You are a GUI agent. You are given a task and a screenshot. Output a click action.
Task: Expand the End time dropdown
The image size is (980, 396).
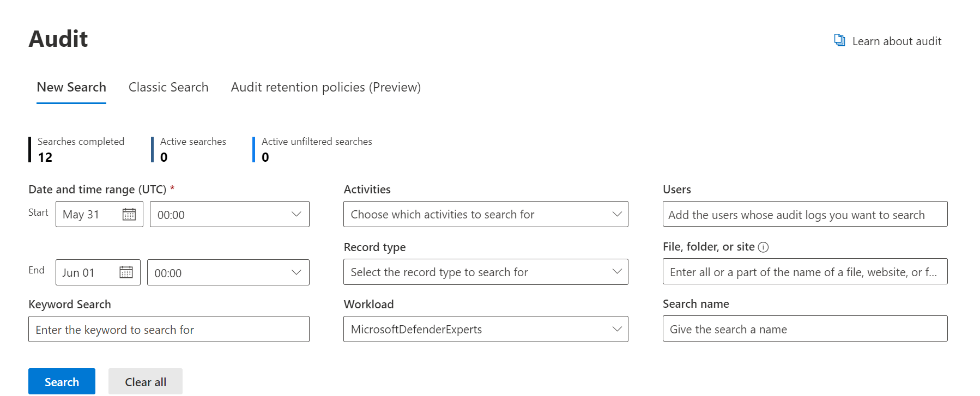coord(296,272)
